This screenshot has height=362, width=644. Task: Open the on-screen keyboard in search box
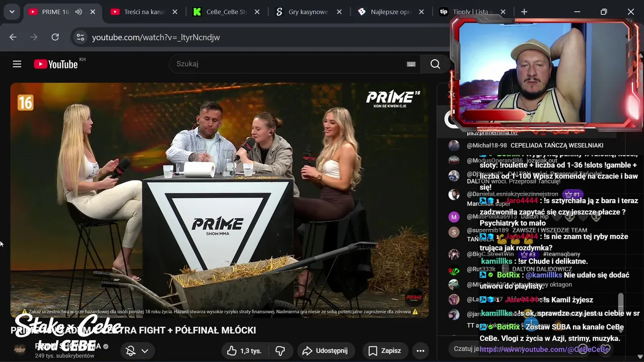pos(411,64)
